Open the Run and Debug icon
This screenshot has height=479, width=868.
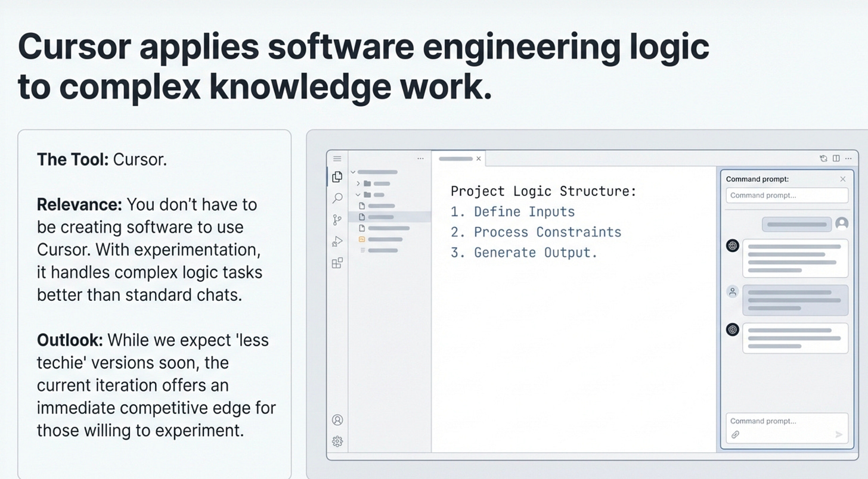pyautogui.click(x=337, y=241)
